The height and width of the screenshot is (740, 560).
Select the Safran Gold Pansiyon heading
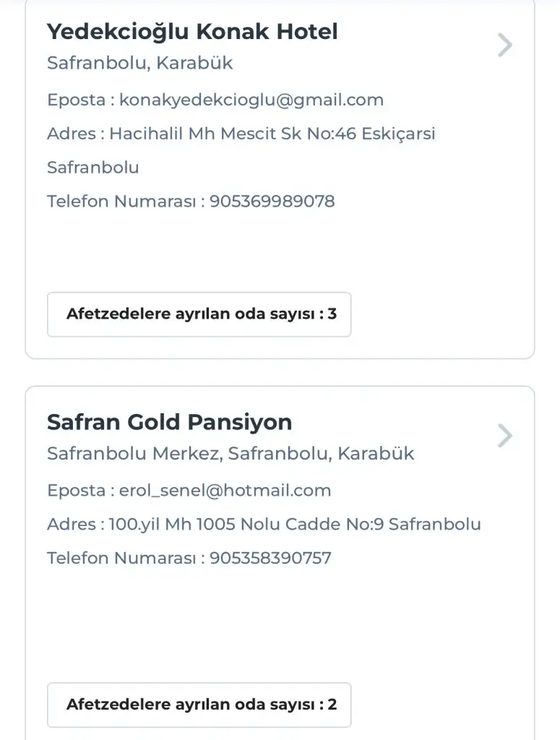point(170,422)
